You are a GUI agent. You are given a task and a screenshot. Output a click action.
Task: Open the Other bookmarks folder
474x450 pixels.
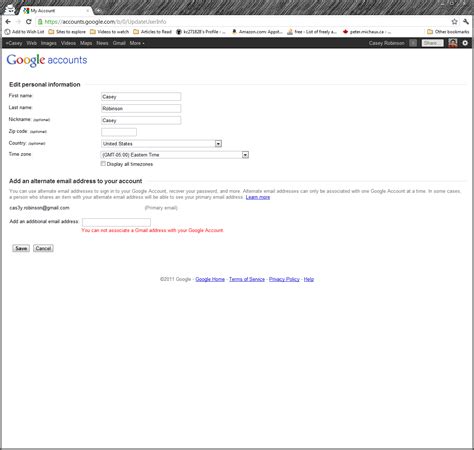click(x=448, y=32)
